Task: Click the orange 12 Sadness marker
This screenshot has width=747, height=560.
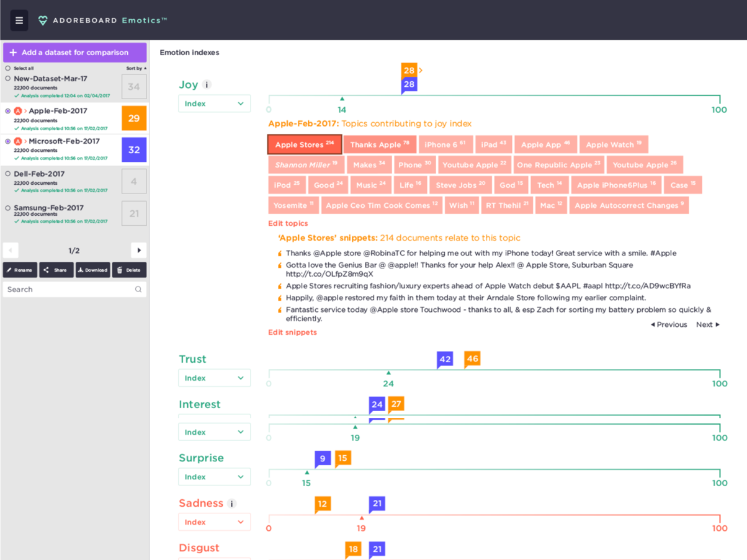Action: click(x=323, y=504)
